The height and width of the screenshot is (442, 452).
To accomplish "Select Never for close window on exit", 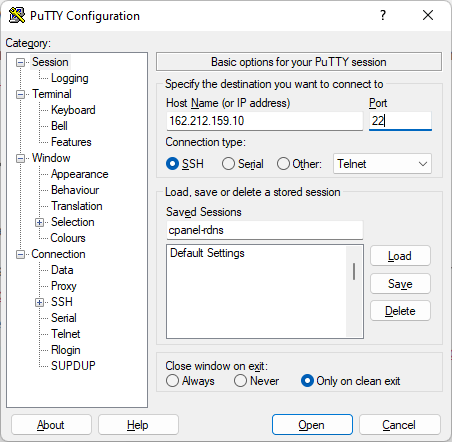I will pos(240,381).
